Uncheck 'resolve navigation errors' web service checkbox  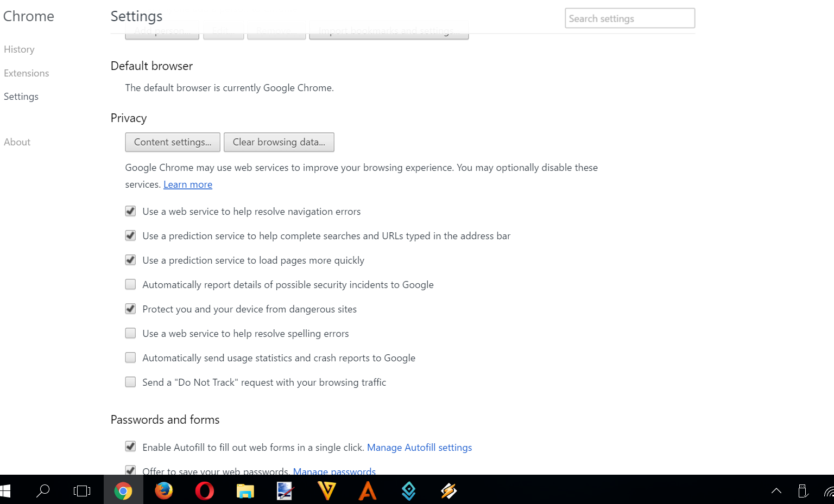click(x=130, y=211)
